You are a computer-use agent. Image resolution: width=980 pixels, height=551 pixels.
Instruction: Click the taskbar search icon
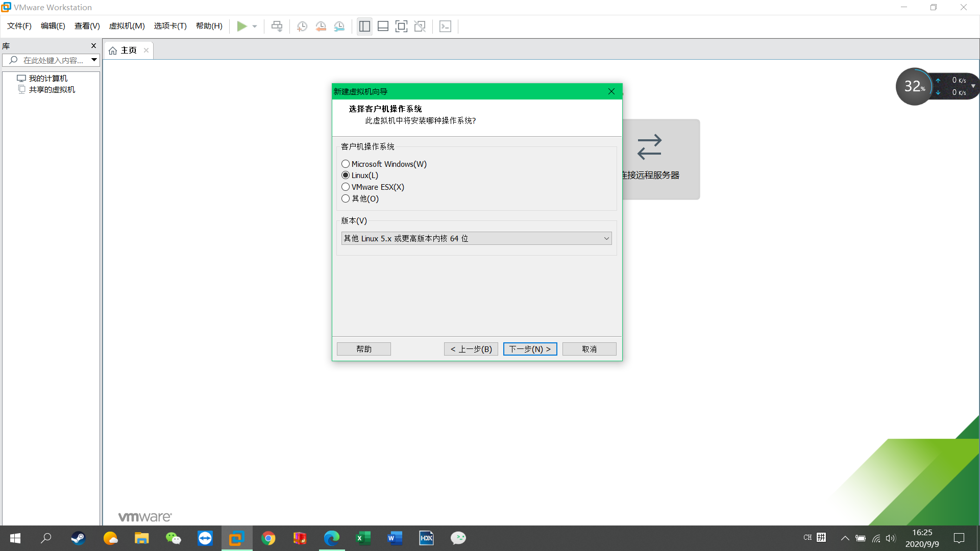(46, 538)
